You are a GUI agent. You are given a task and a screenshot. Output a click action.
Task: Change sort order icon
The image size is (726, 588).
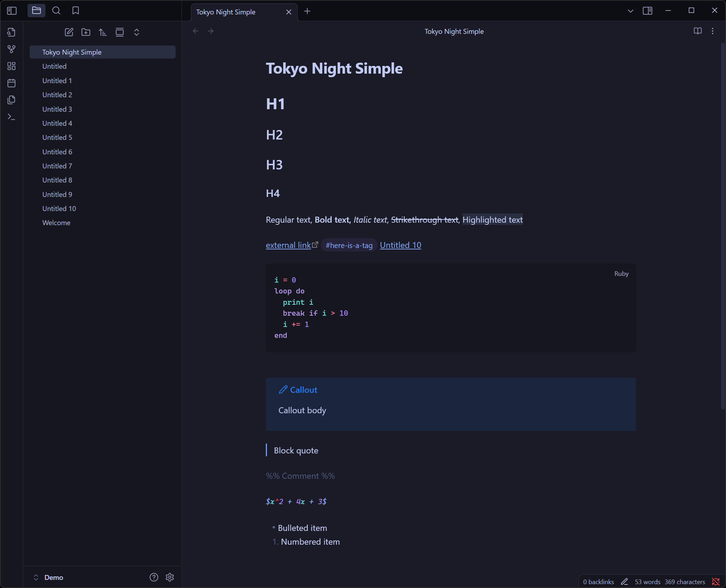coord(103,32)
